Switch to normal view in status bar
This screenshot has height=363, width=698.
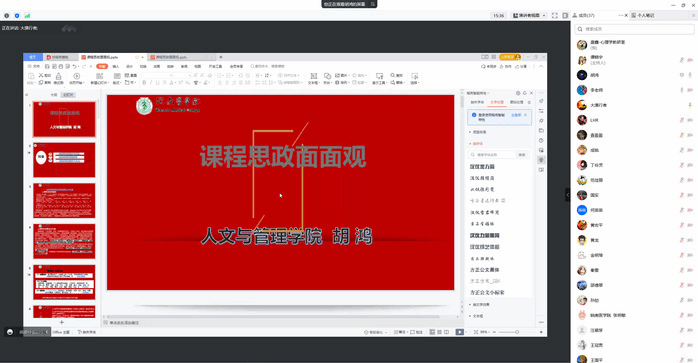pos(432,332)
